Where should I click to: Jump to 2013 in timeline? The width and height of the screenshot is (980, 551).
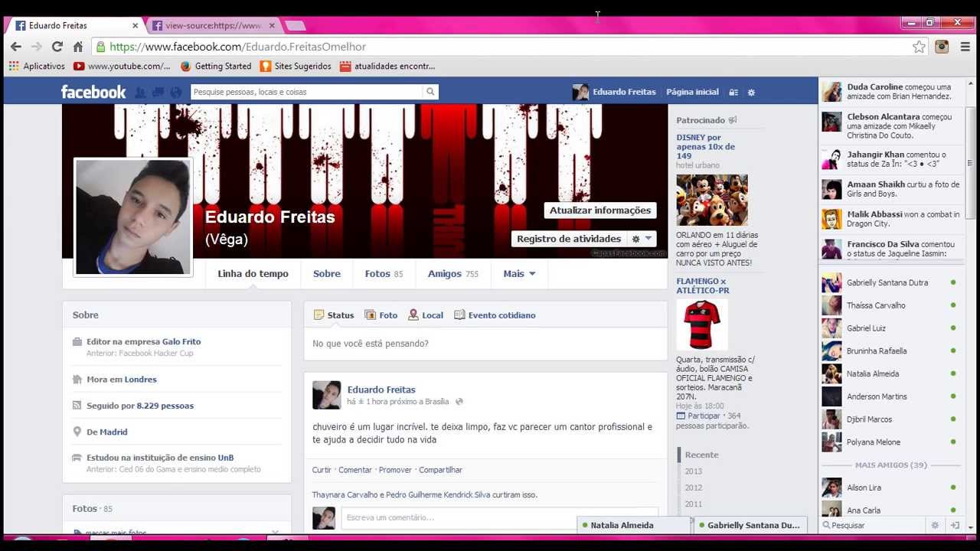click(x=694, y=471)
